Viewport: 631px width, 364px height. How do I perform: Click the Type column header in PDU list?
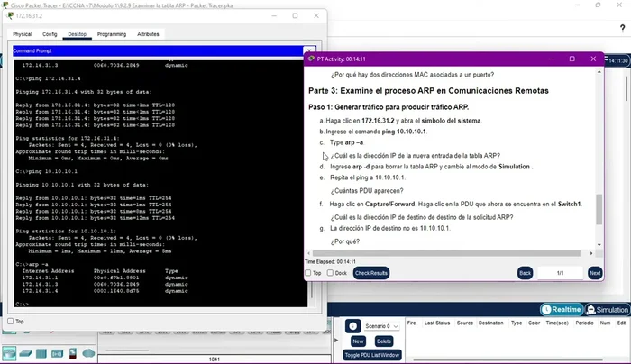(517, 323)
